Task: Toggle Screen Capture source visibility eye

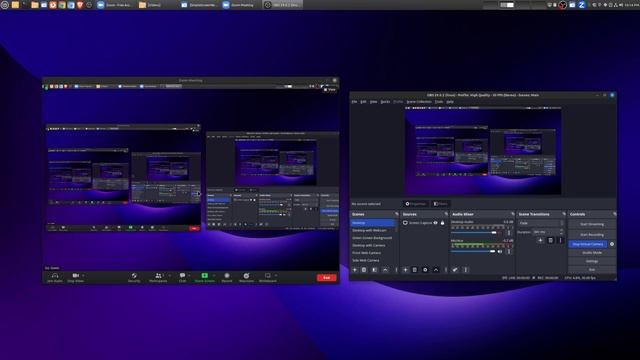Action: point(436,223)
